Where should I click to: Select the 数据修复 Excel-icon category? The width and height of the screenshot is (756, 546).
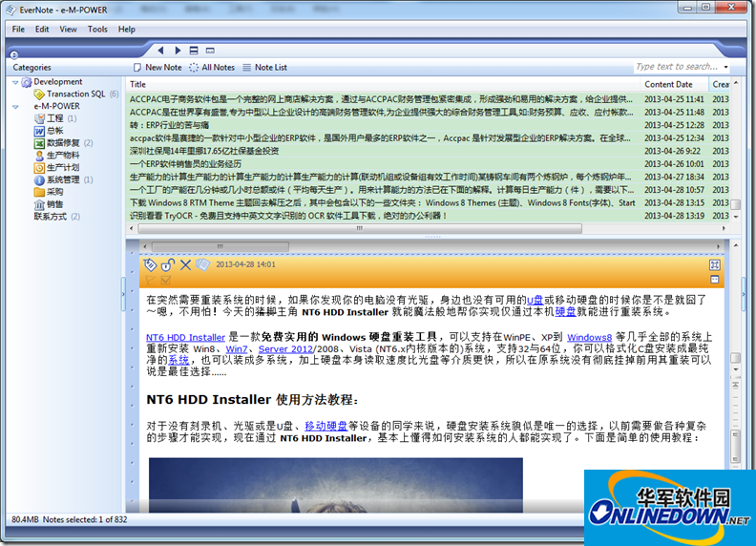tap(63, 143)
